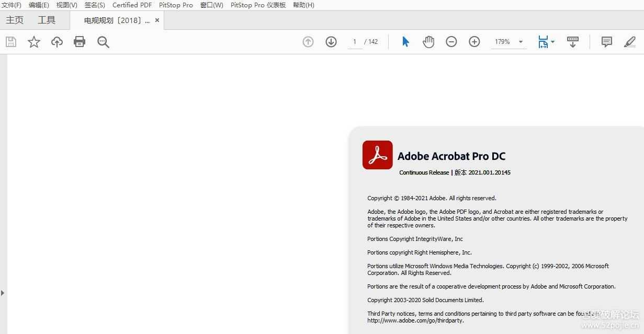Expand the fit page options dropdown
The width and height of the screenshot is (644, 334).
(x=552, y=42)
